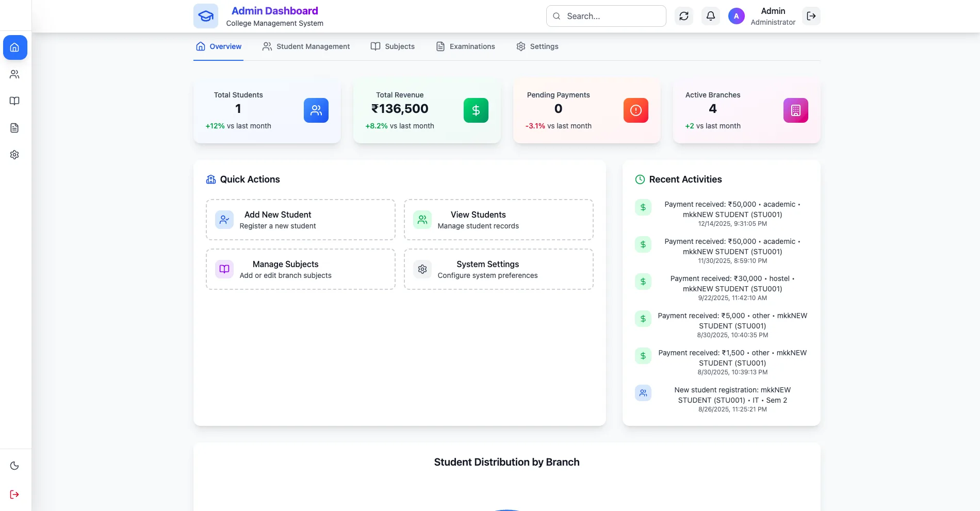This screenshot has height=511, width=980.
Task: Toggle dark mode with the moon icon
Action: [x=14, y=466]
